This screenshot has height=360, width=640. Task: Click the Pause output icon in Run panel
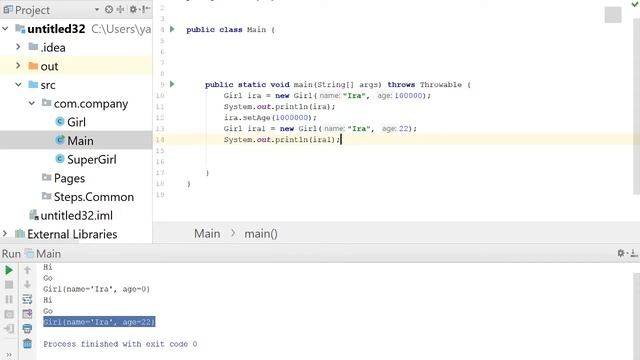9,300
